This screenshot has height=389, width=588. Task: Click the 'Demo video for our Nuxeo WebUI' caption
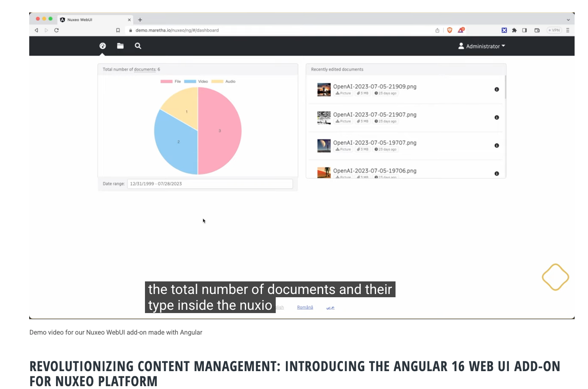tap(116, 332)
